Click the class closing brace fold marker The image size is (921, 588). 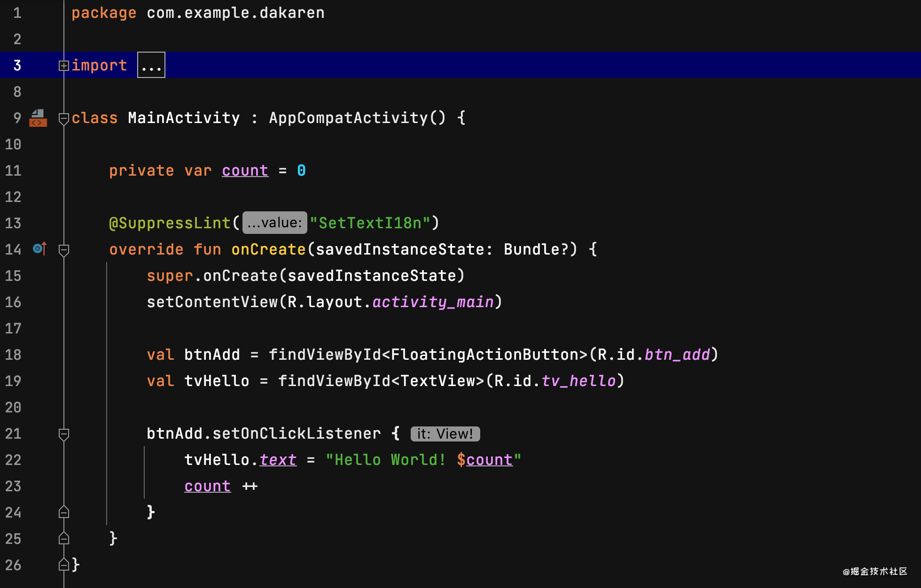click(x=64, y=565)
